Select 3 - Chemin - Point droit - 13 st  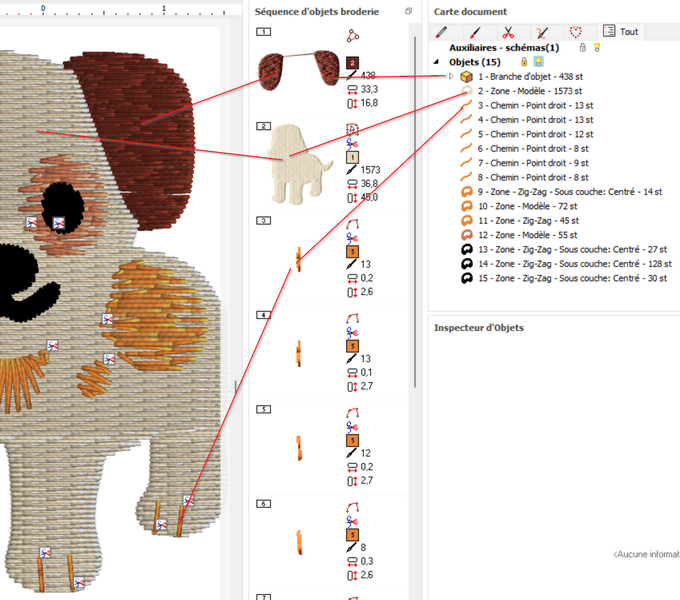[536, 105]
